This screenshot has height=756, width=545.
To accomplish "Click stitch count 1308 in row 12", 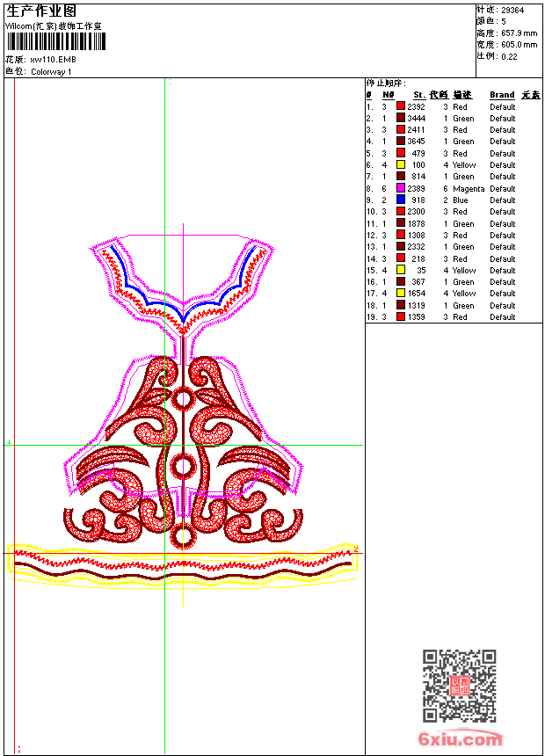I will click(x=417, y=236).
